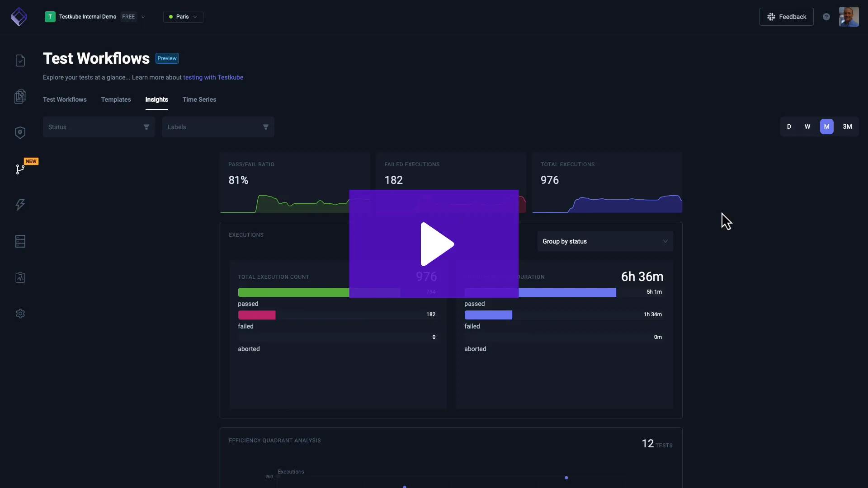Open the Tests clipboard sidebar icon
Screen dimensions: 868x488
click(x=20, y=61)
